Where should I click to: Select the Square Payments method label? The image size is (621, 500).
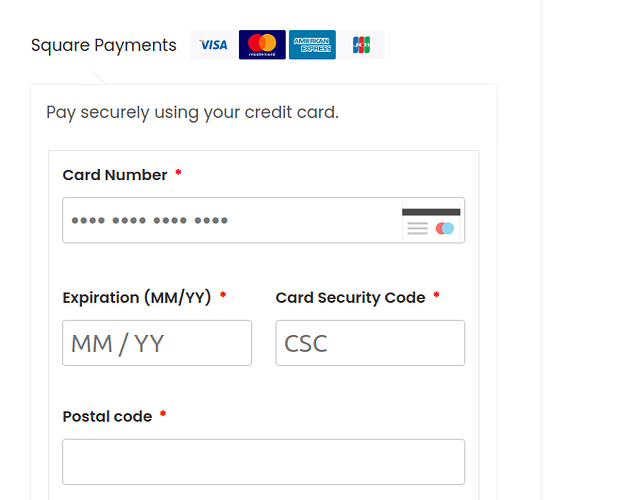click(x=104, y=45)
